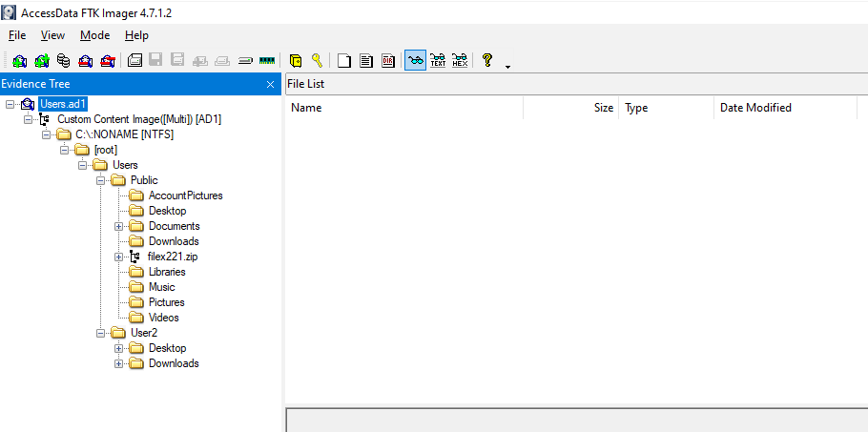Click the yellow question mark Help icon
This screenshot has height=432, width=868.
click(486, 61)
